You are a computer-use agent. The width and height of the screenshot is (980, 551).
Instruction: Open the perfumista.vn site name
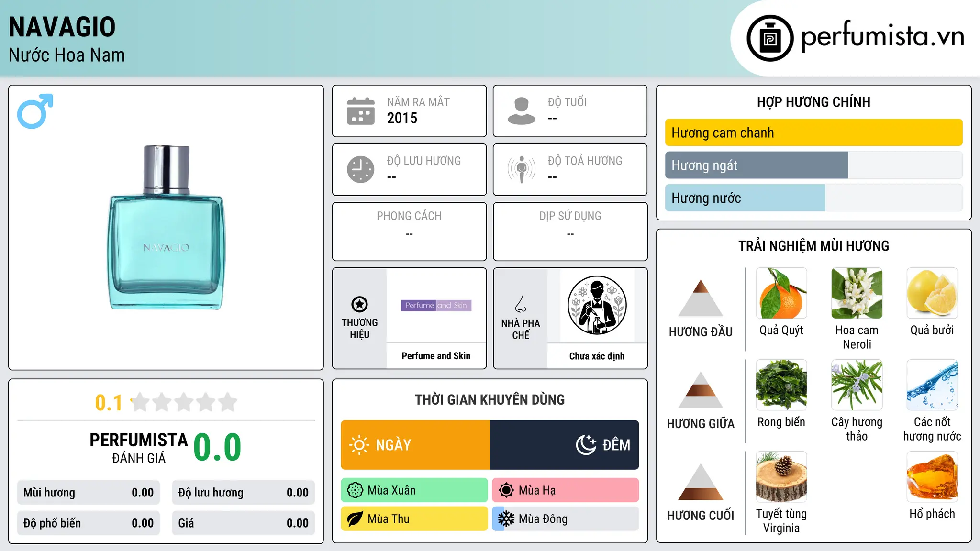point(882,36)
